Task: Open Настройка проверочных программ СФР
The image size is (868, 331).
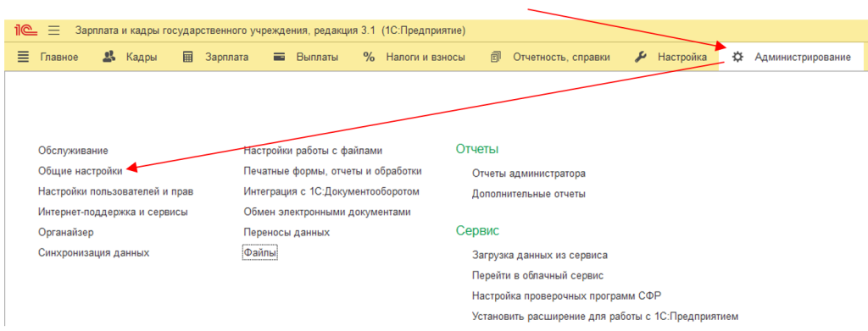Action: pos(567,296)
